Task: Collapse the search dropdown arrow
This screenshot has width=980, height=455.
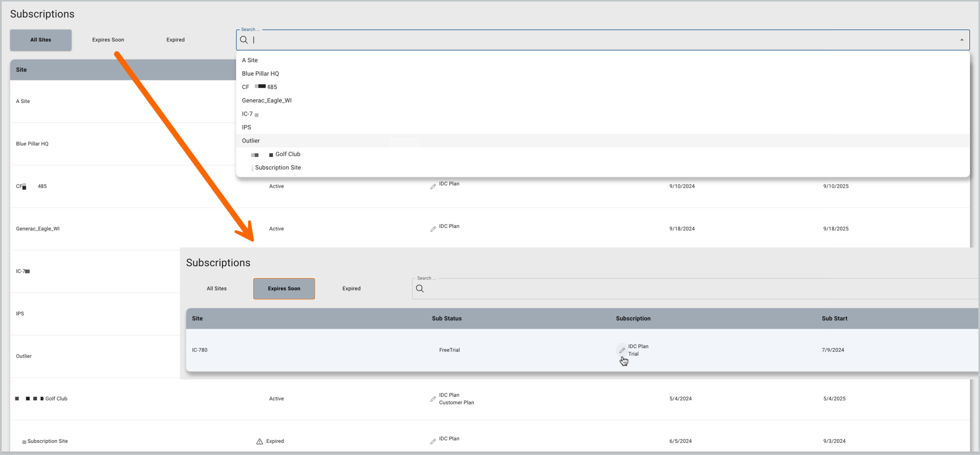Action: coord(962,40)
